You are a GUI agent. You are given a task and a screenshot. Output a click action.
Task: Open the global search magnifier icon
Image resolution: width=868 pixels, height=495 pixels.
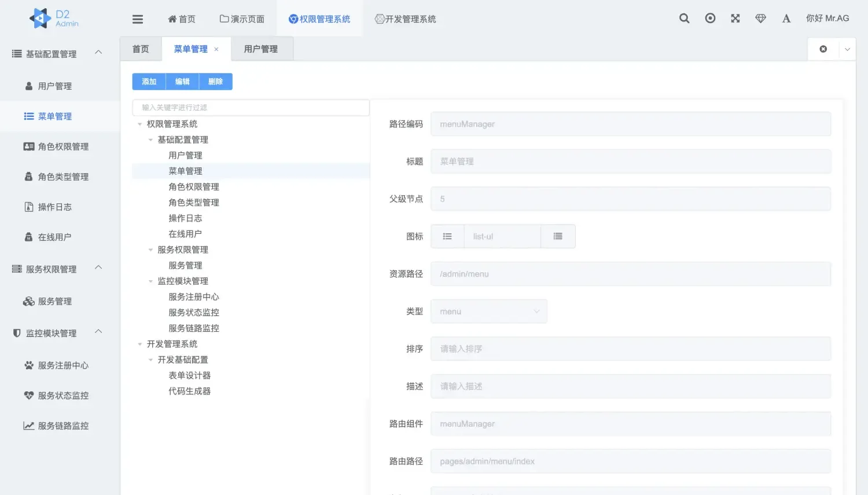coord(684,18)
